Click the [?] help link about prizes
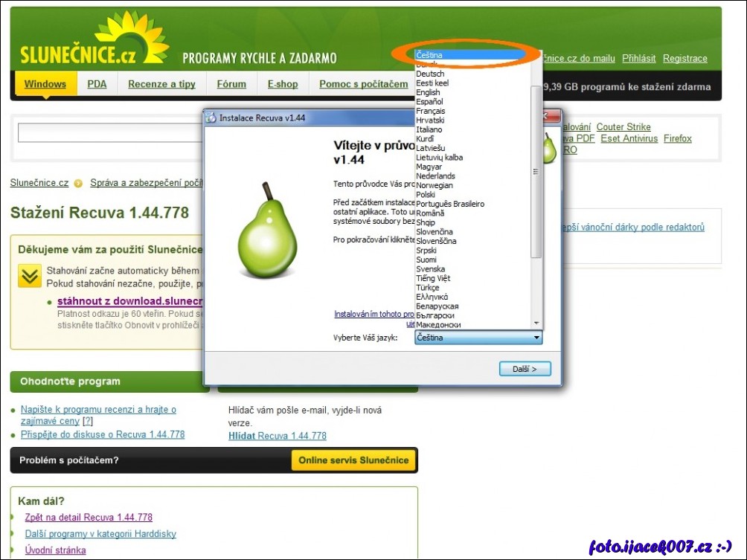747x560 pixels. 88,421
